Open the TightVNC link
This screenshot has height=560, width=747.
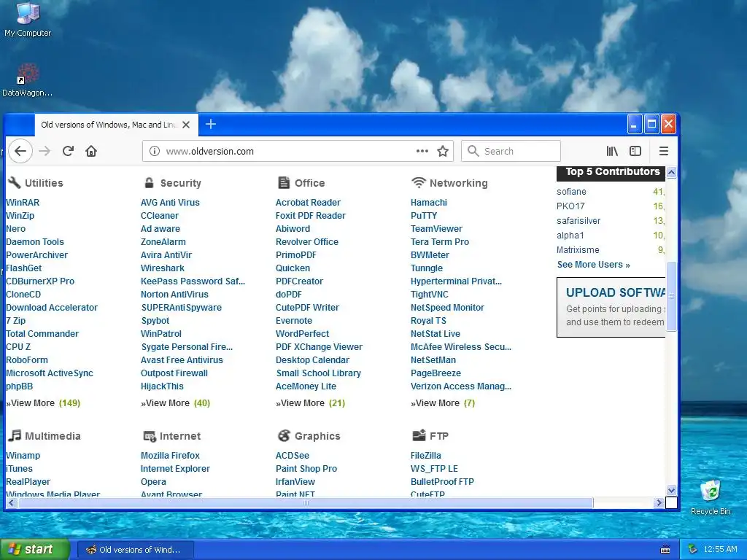tap(429, 295)
